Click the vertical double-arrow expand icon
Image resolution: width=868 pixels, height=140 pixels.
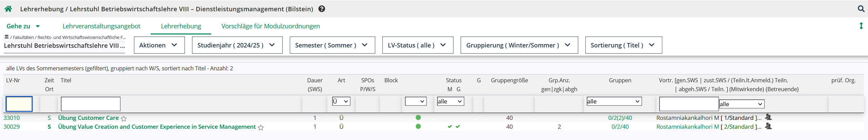(861, 26)
